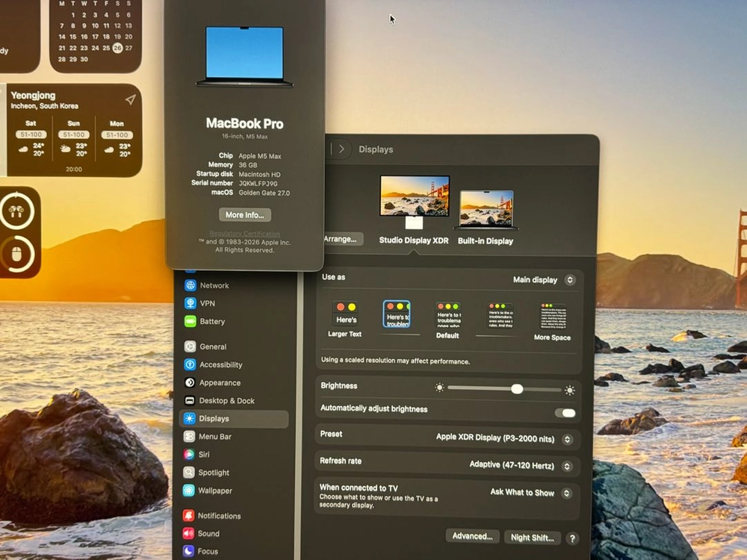Click the Arrange... button
747x560 pixels.
click(341, 239)
